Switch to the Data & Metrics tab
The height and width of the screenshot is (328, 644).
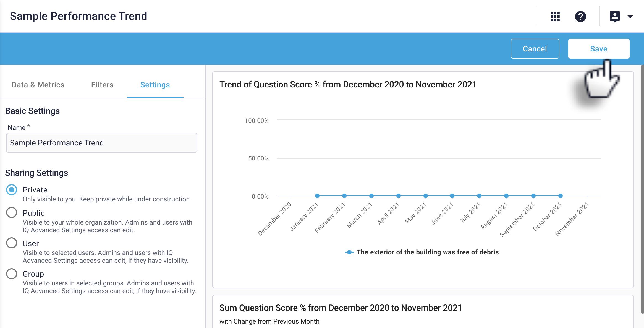pyautogui.click(x=38, y=85)
